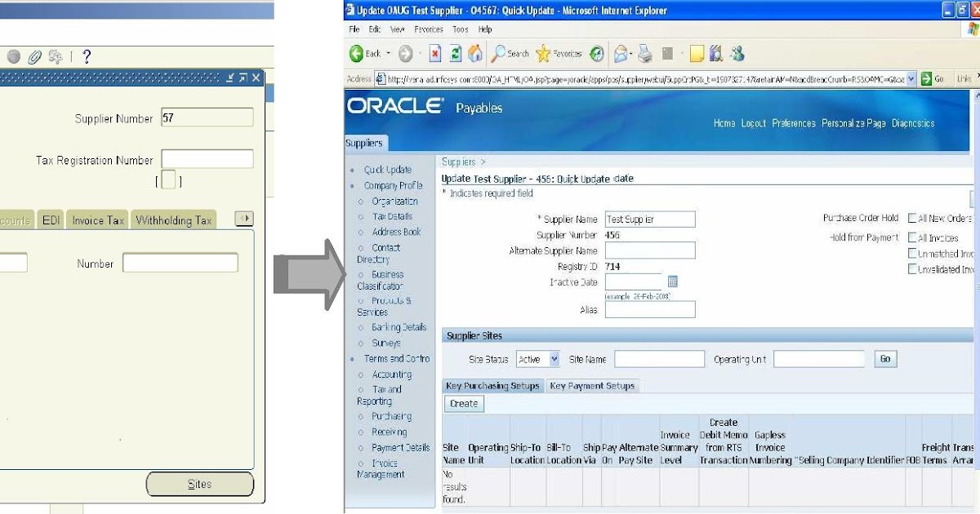This screenshot has width=980, height=514.
Task: Enable Purchase Order Hold for All New Orders
Action: 913,219
